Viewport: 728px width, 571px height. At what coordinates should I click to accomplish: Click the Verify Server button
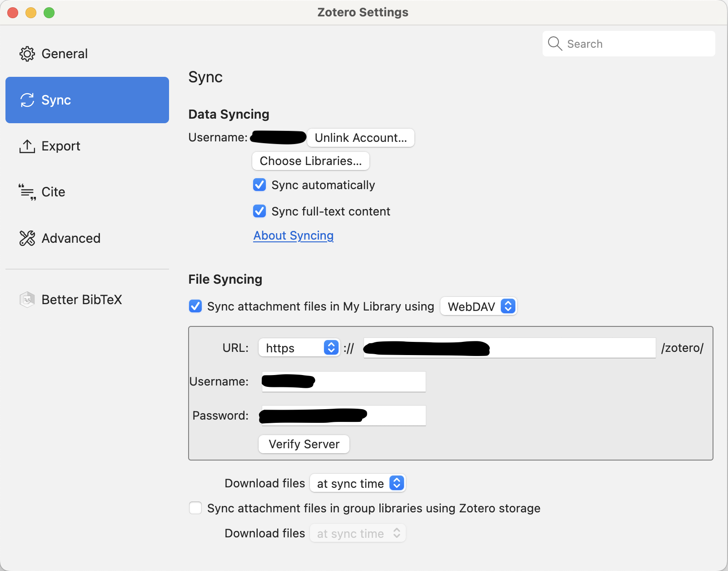[x=304, y=444]
